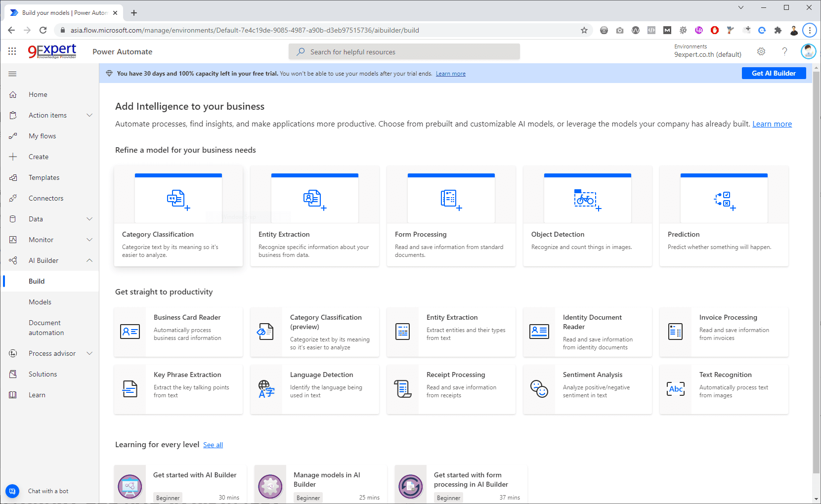Click the help question mark icon
This screenshot has width=821, height=504.
click(784, 51)
